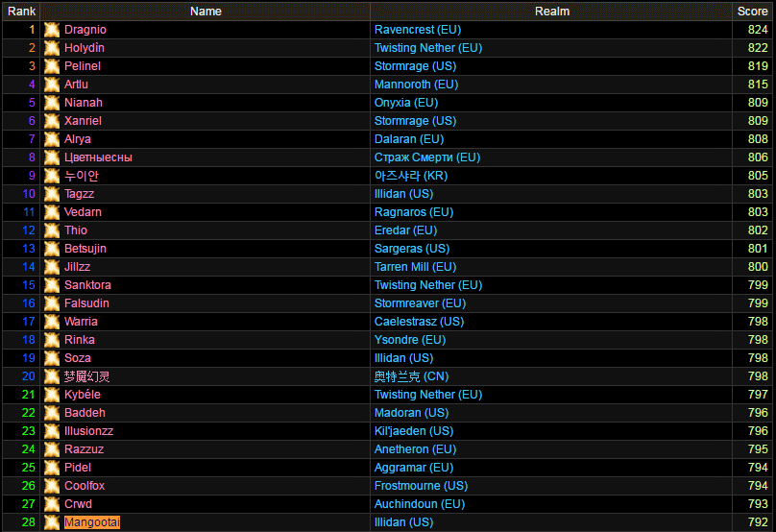Screen dimensions: 776x532
Task: Click the class icon beside Dragnio
Action: pos(52,30)
